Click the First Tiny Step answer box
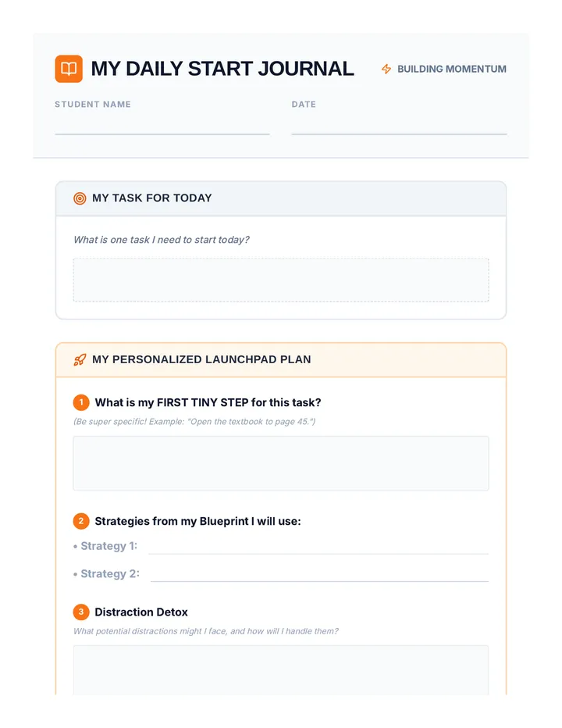Screen dimensions: 562x728 coord(281,463)
